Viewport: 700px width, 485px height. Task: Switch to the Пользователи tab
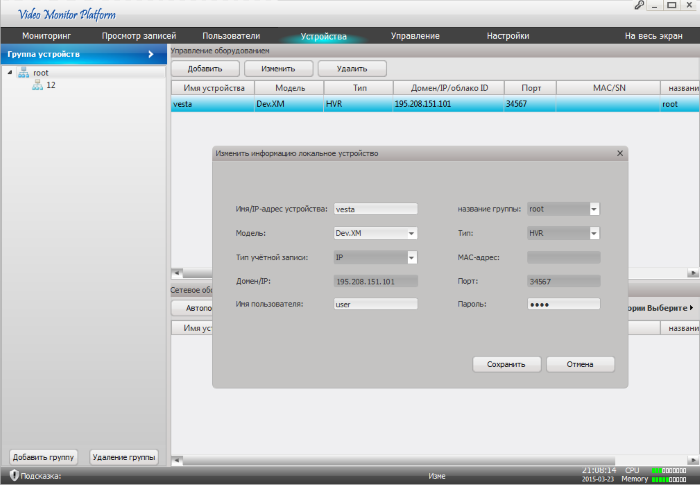[x=231, y=36]
